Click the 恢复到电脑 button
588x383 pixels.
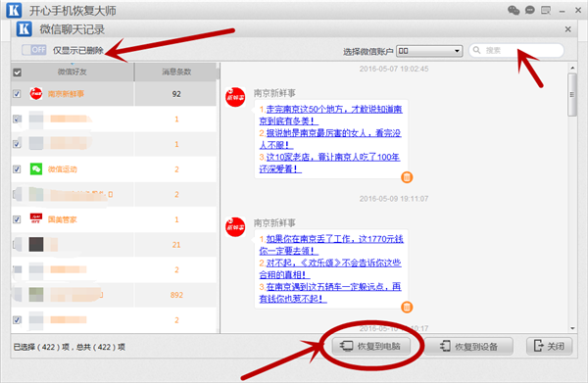coord(370,346)
